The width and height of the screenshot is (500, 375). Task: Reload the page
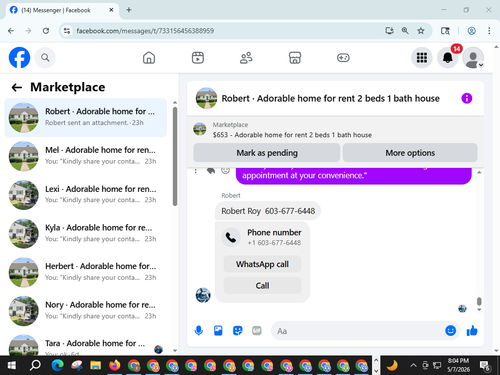click(x=46, y=31)
